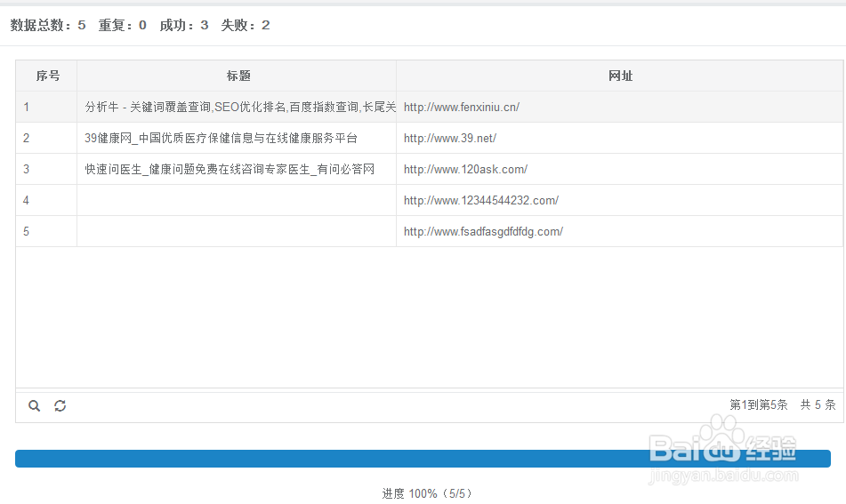Select the http://www.12344544232.com/ URL cell
Image resolution: width=846 pixels, height=504 pixels.
point(620,201)
